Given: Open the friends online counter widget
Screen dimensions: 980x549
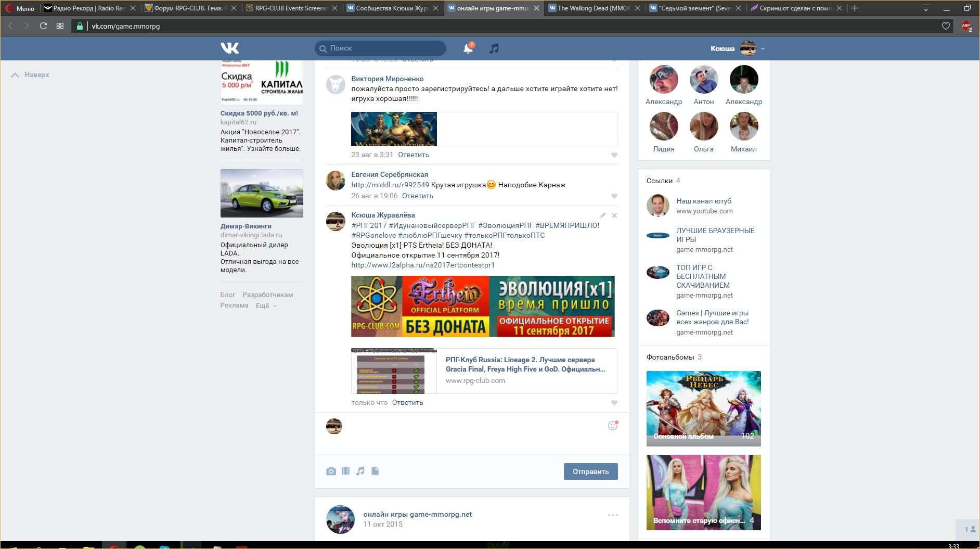Looking at the screenshot, I should tap(969, 529).
